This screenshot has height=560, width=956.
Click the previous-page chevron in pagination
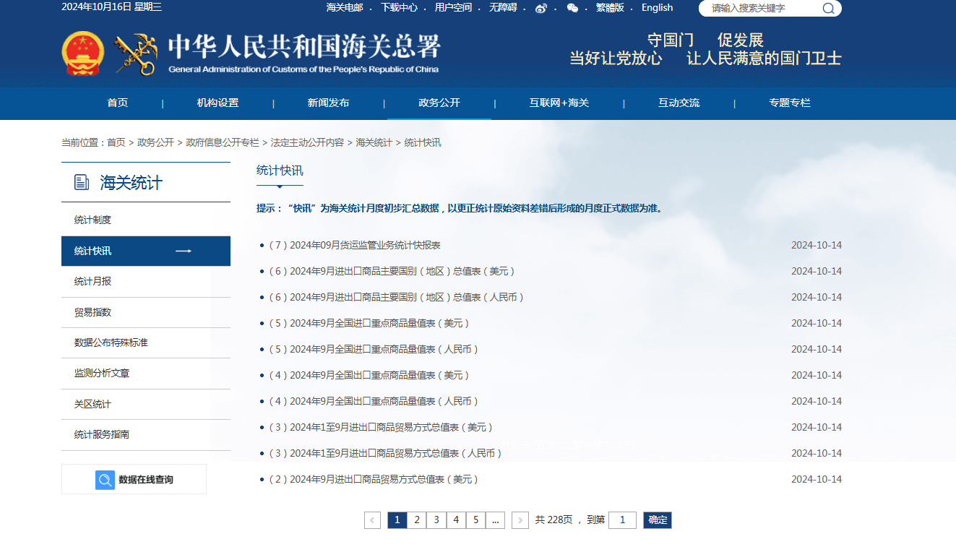pos(372,520)
